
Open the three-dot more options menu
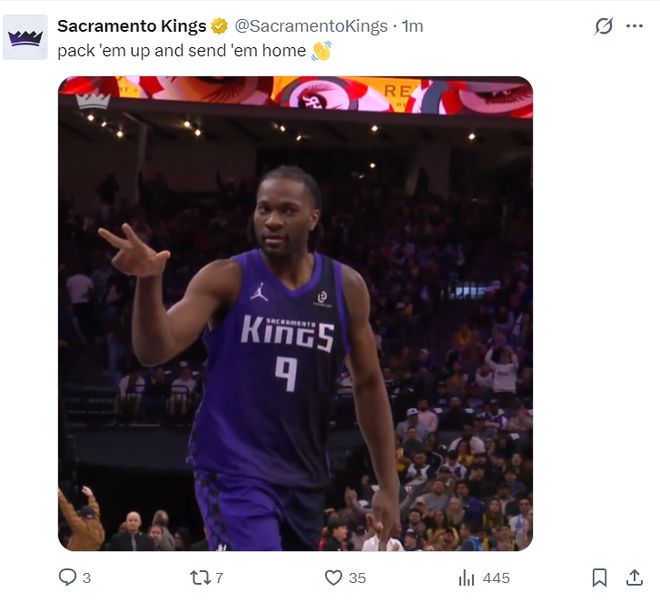click(634, 26)
